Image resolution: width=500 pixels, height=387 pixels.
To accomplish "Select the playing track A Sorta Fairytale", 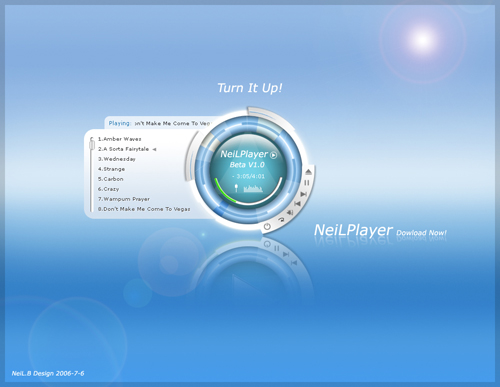I will (x=123, y=149).
